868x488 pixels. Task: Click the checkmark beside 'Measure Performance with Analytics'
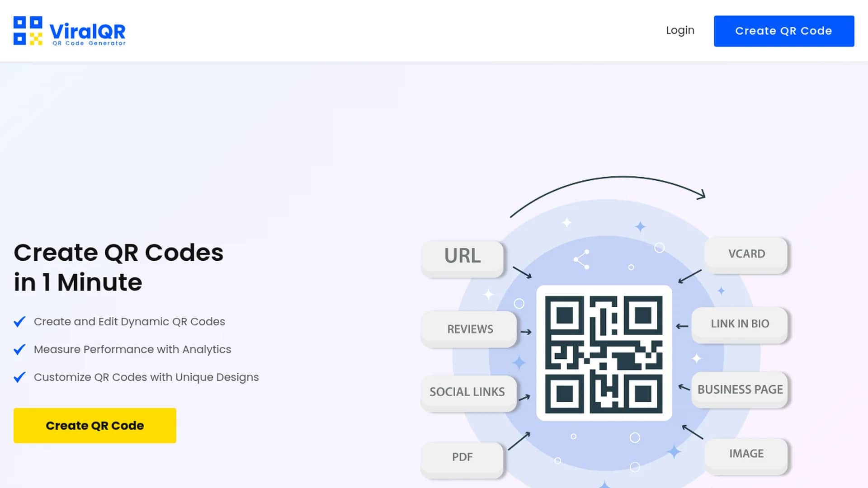coord(19,350)
